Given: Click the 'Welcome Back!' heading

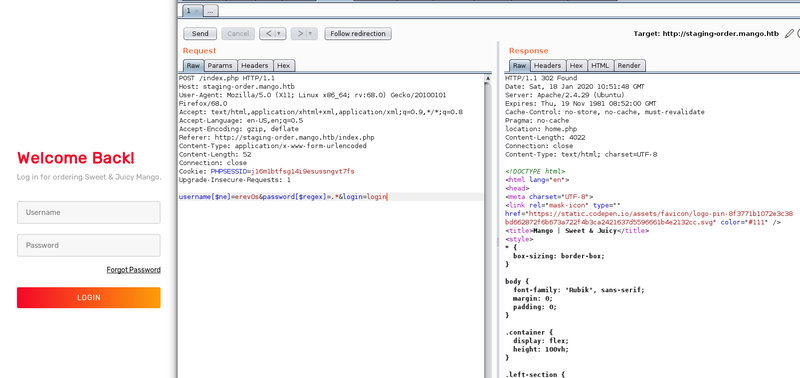Looking at the screenshot, I should click(76, 158).
